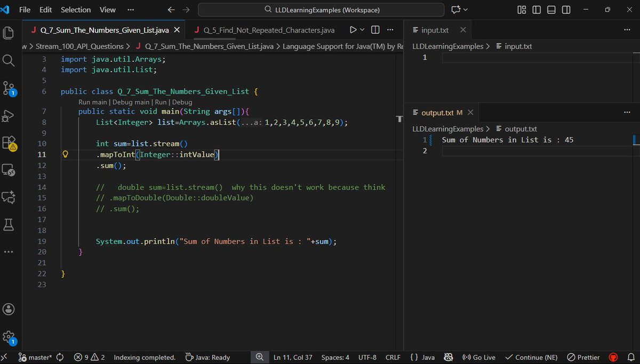Click Continue (NE) in status bar

[x=531, y=357]
